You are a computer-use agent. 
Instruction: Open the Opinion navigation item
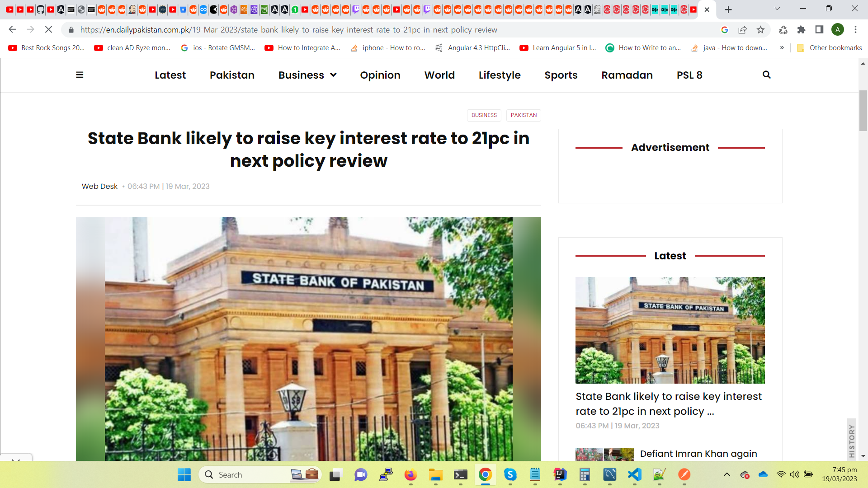pyautogui.click(x=380, y=75)
